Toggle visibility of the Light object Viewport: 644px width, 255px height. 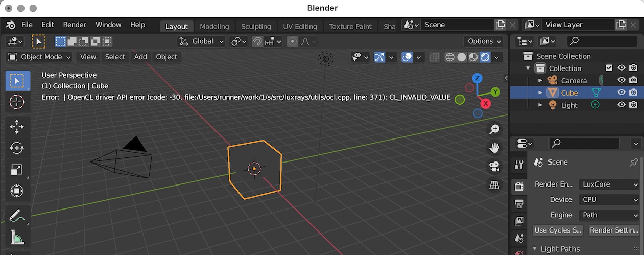[x=622, y=105]
